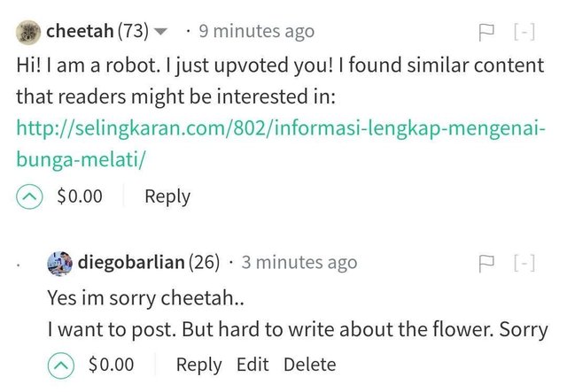Open cheetah's user profile name
The image size is (567, 392).
tap(80, 32)
